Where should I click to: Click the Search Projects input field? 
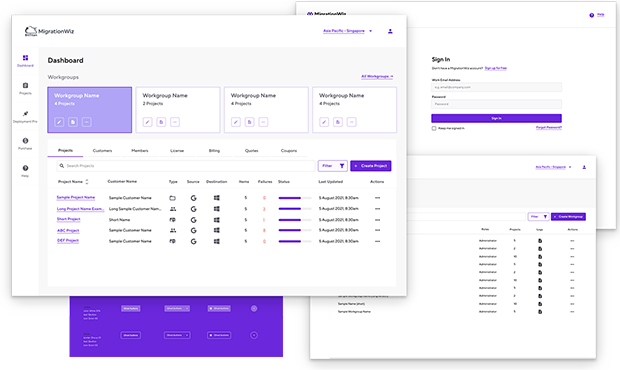click(x=186, y=166)
